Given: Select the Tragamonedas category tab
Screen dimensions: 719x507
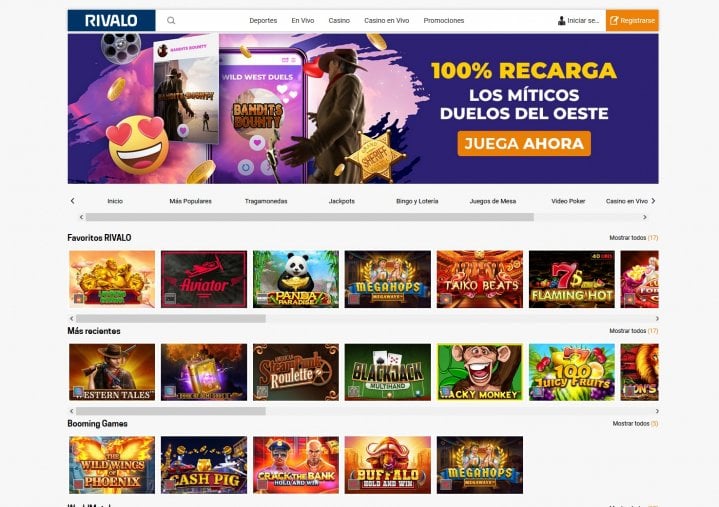Looking at the screenshot, I should point(266,201).
